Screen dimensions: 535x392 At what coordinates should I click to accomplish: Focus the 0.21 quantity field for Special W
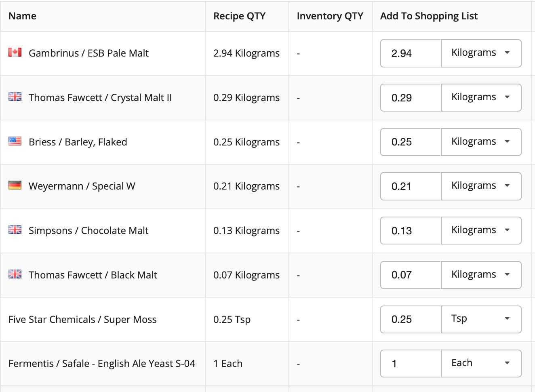tap(411, 186)
